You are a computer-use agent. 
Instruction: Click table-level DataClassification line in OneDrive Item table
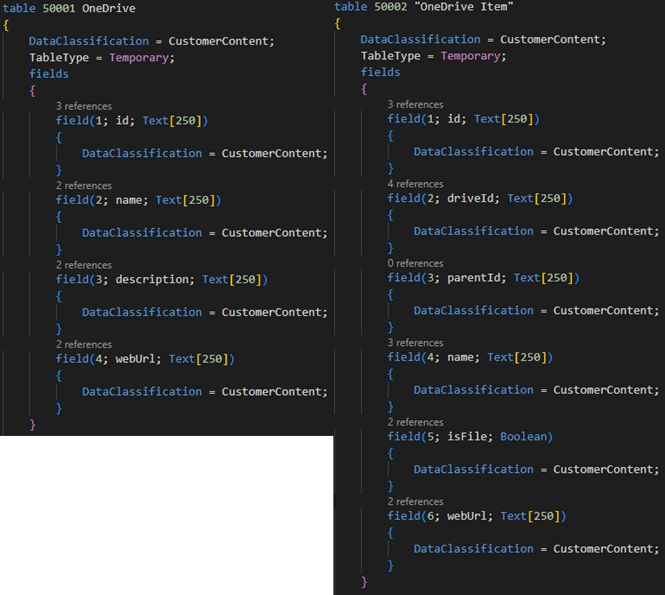(x=483, y=39)
